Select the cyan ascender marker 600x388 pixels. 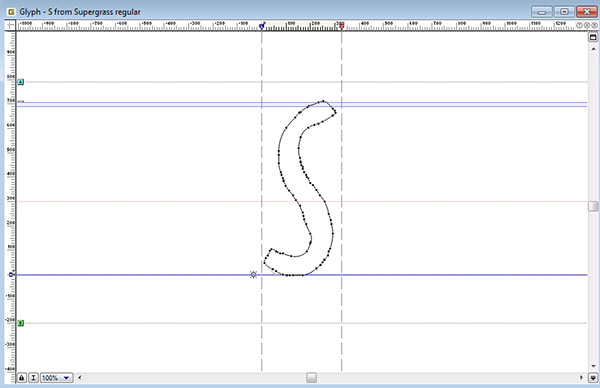pos(21,82)
